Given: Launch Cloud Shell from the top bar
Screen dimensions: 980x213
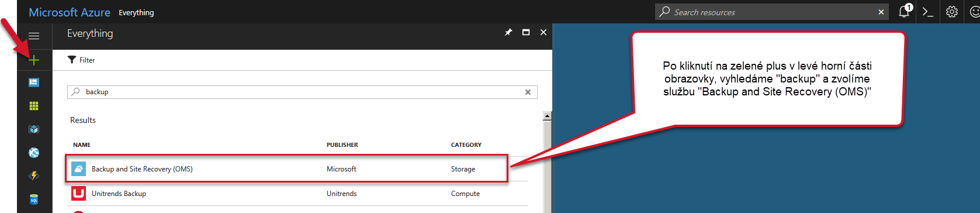Looking at the screenshot, I should click(x=927, y=12).
